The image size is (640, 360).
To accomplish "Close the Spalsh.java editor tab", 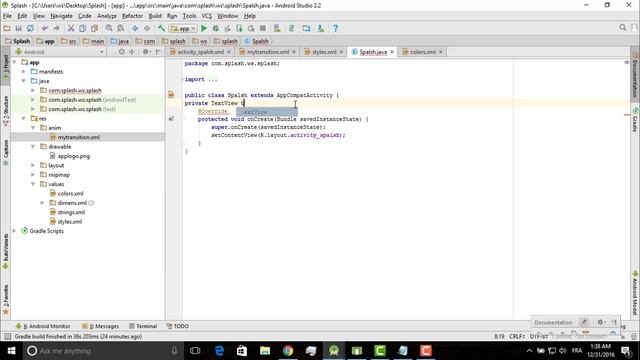I will [x=392, y=52].
